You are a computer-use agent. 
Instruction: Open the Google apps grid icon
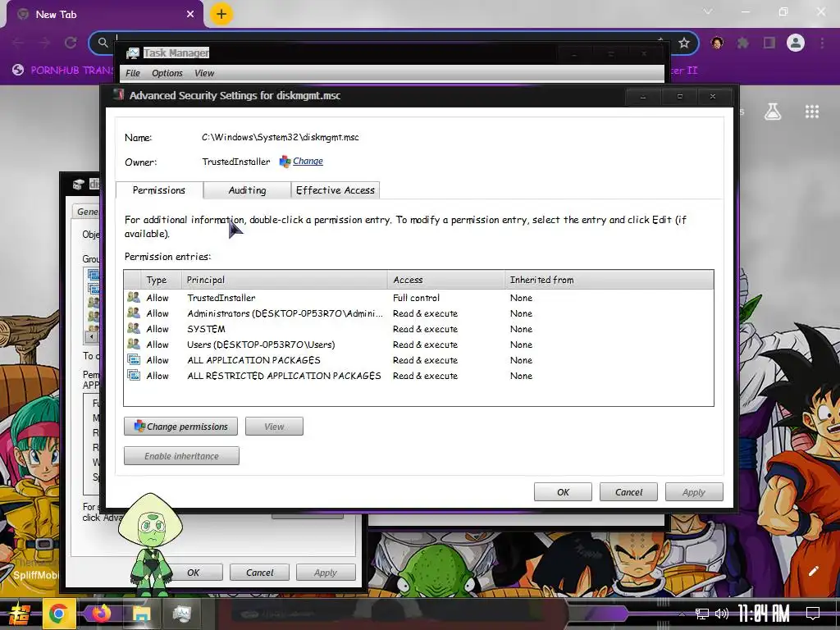pyautogui.click(x=811, y=112)
